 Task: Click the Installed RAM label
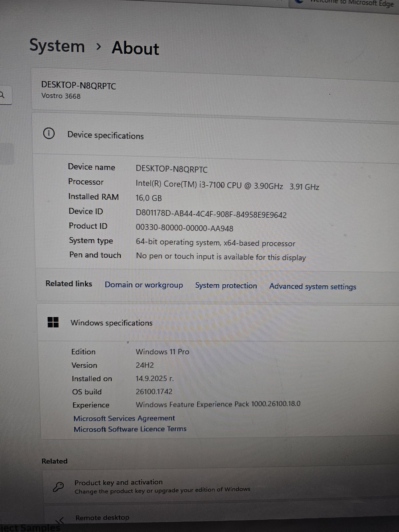coord(93,197)
